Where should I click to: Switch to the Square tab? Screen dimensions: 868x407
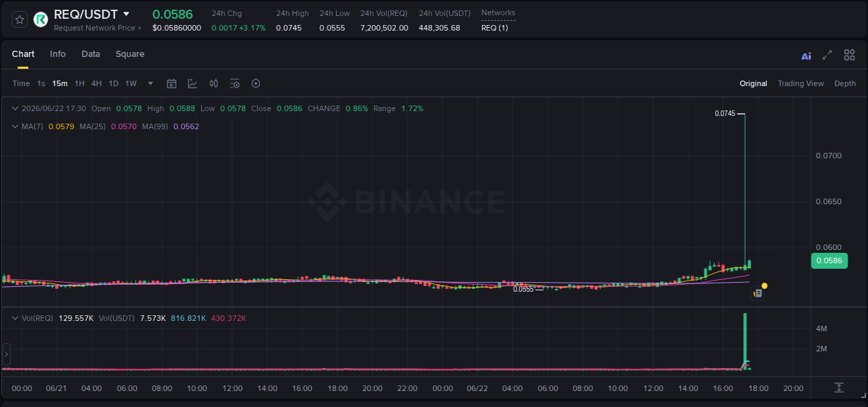click(x=130, y=54)
